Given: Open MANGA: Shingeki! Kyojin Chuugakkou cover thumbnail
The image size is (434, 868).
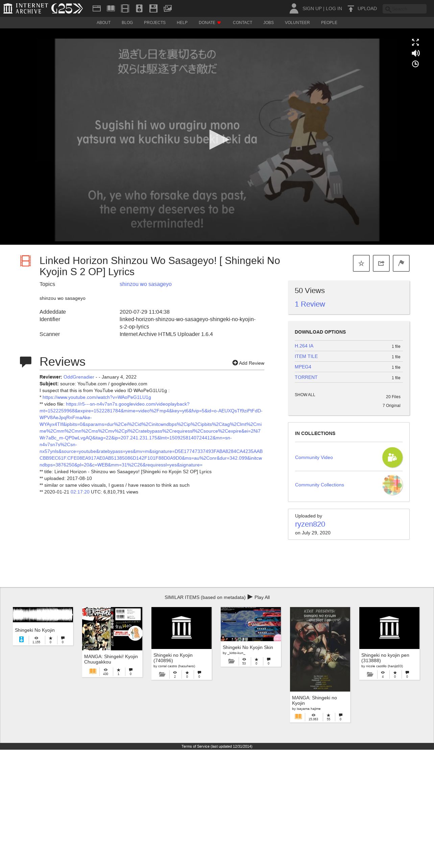Looking at the screenshot, I should point(112,629).
